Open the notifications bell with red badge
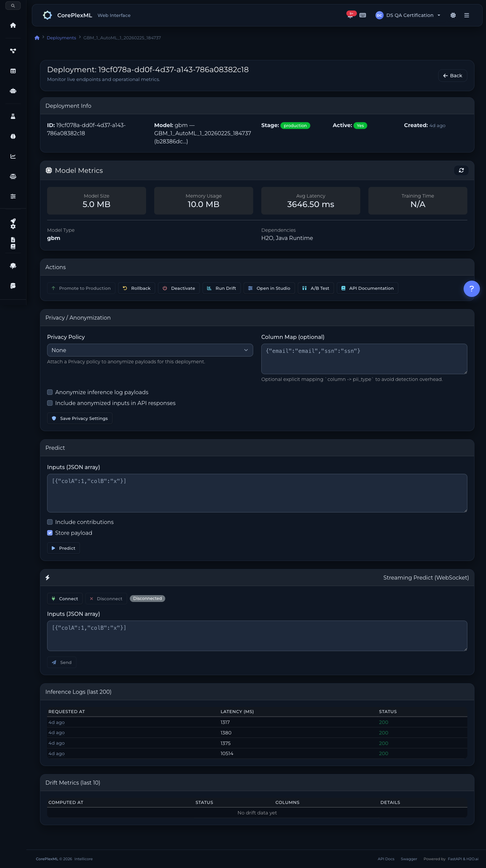Screen dimensions: 486x868 (350, 15)
